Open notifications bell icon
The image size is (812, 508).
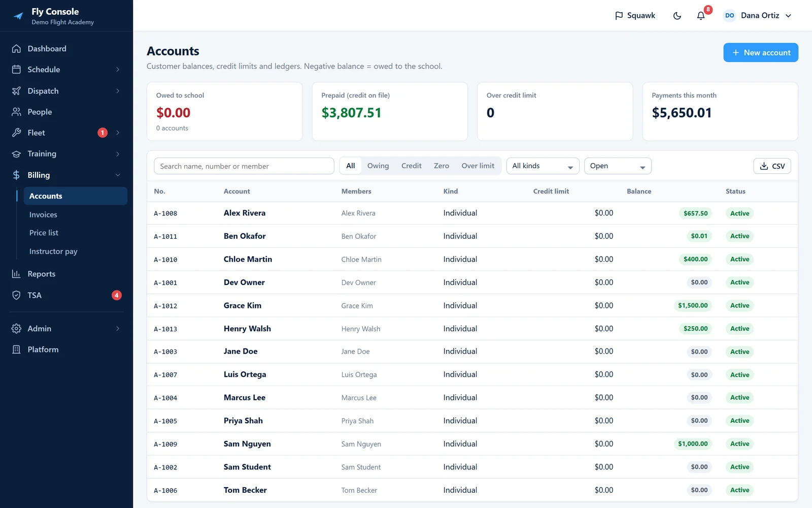pos(701,16)
